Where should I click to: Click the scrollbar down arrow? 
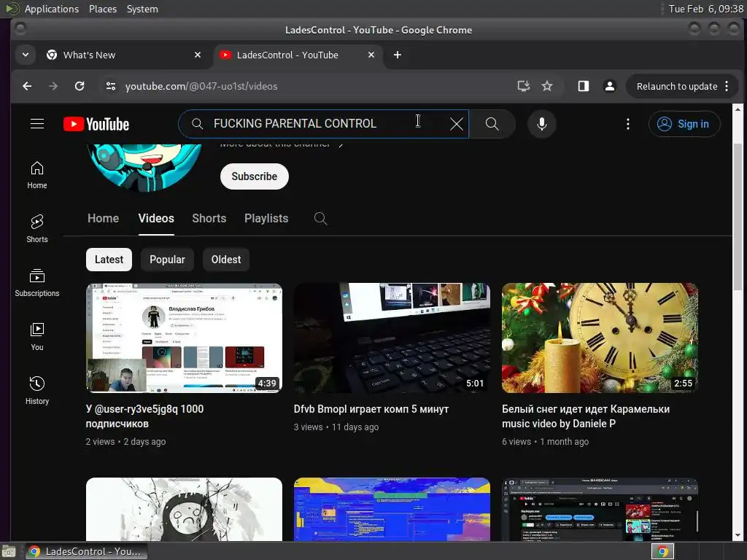(738, 535)
